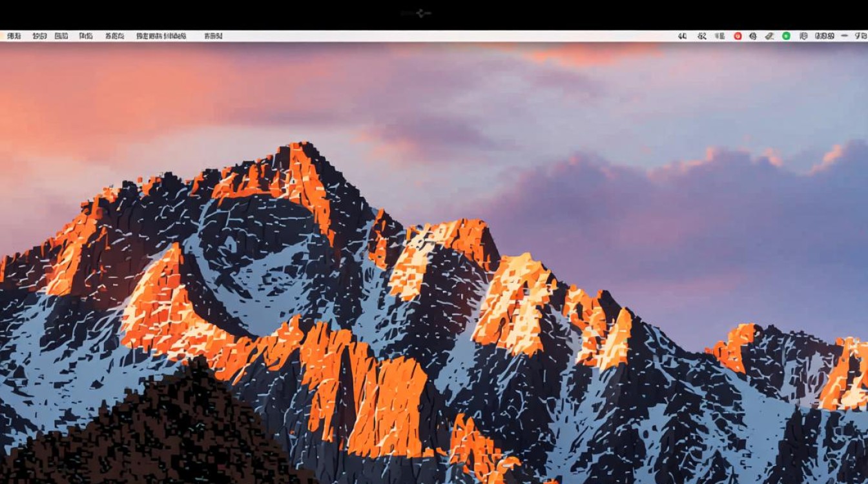The image size is (868, 484).
Task: Click the green circular icon in the menu bar
Action: pos(787,36)
